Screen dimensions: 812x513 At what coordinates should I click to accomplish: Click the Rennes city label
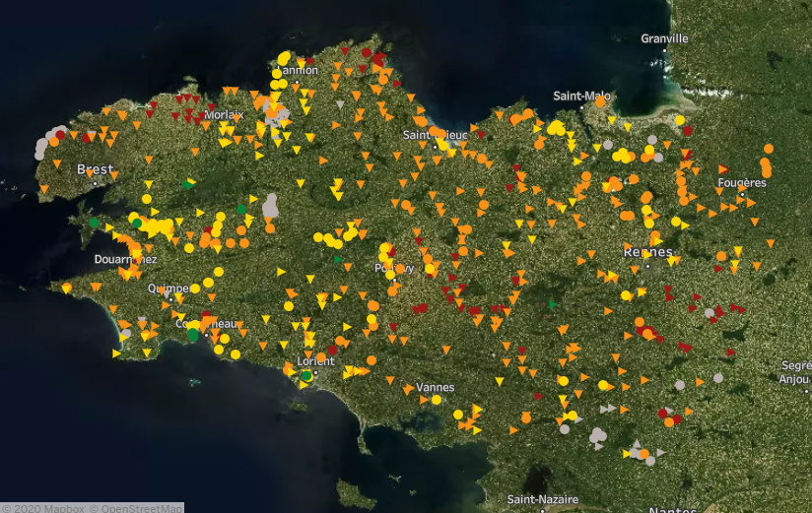point(647,252)
